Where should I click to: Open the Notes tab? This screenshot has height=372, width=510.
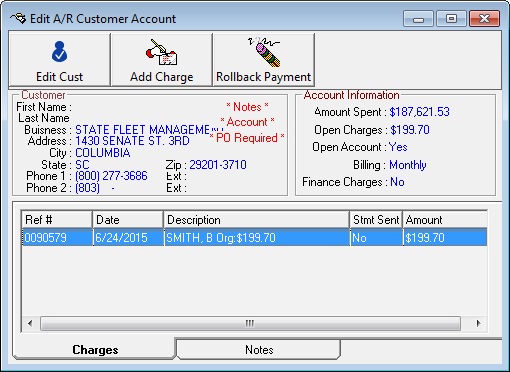pyautogui.click(x=259, y=350)
